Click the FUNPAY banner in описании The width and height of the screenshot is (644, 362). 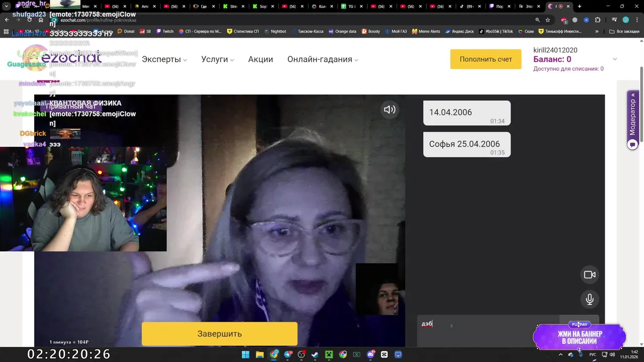(580, 336)
